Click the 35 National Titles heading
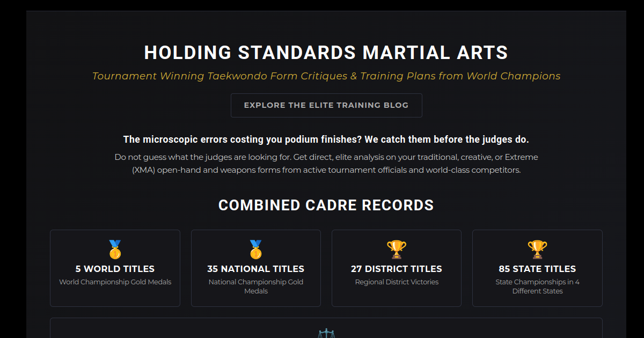 pos(255,269)
